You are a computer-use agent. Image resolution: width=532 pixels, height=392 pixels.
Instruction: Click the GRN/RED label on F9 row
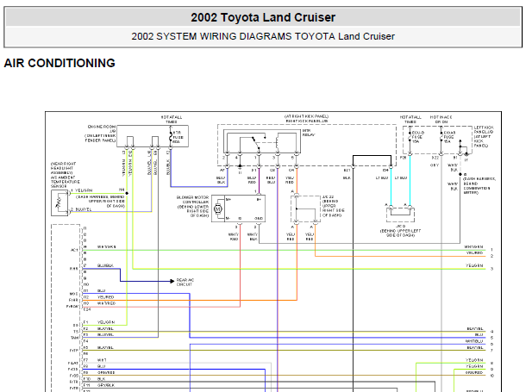(x=106, y=372)
